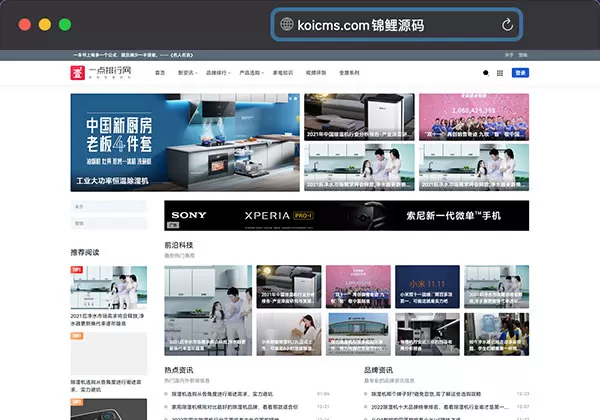This screenshot has width=600, height=420.
Task: Click the 推荐阅读 sidebar heading
Action: click(x=85, y=252)
